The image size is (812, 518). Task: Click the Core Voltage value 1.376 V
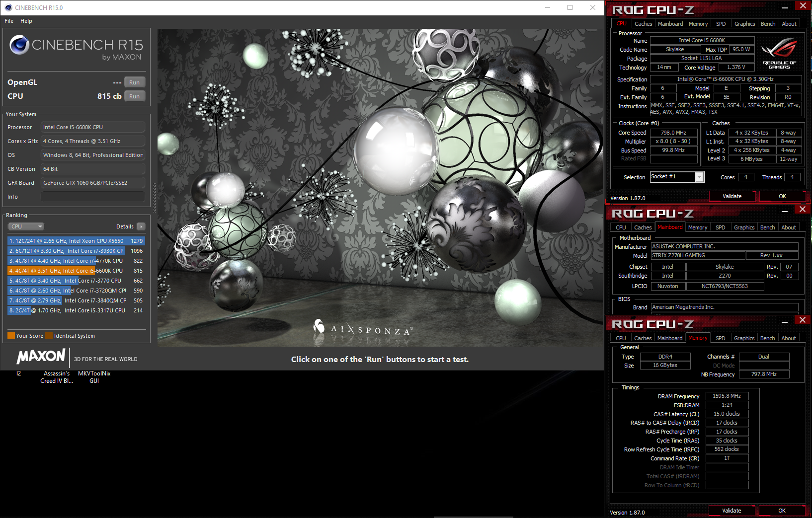pos(736,67)
